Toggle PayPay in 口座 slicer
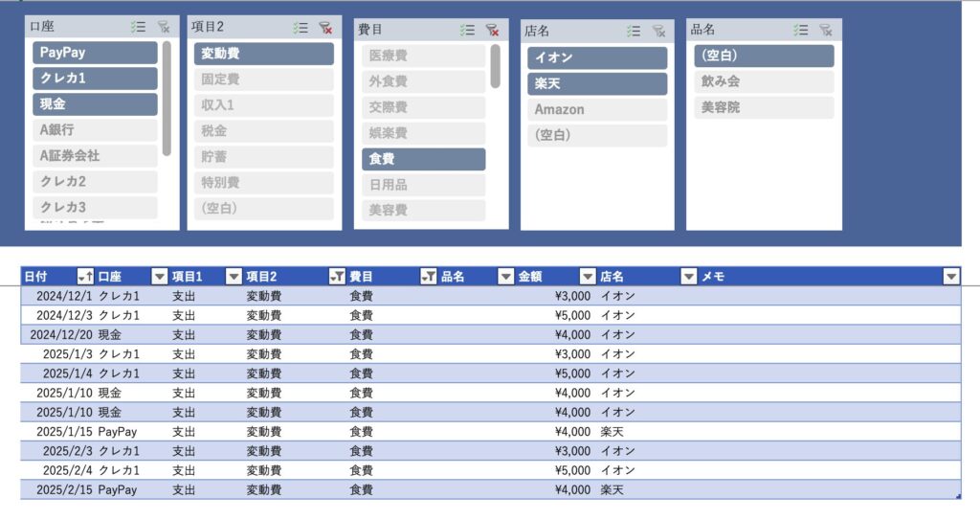Image resolution: width=980 pixels, height=520 pixels. [95, 53]
